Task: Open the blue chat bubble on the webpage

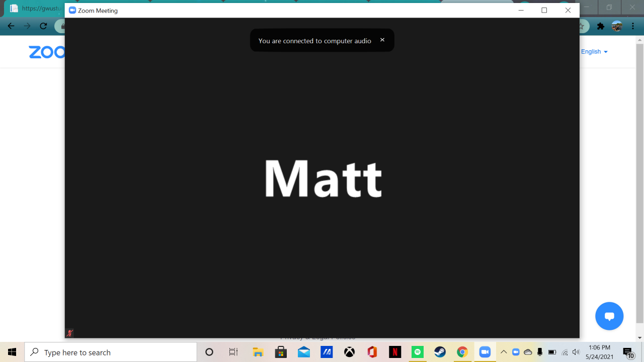Action: tap(609, 316)
